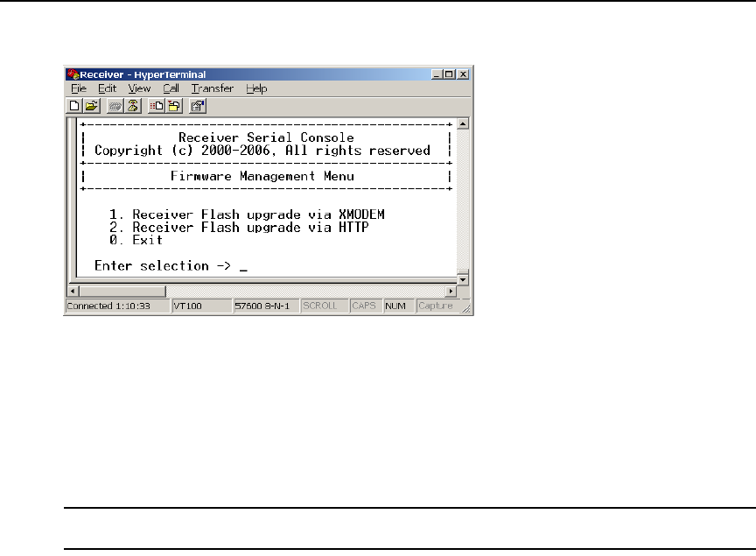Click the horizontal scrollbar thumb

click(122, 291)
